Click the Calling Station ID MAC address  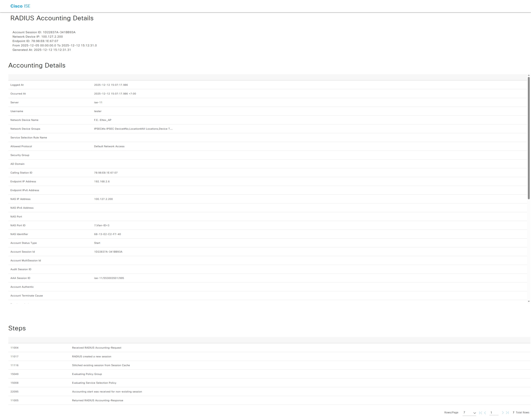pyautogui.click(x=106, y=173)
